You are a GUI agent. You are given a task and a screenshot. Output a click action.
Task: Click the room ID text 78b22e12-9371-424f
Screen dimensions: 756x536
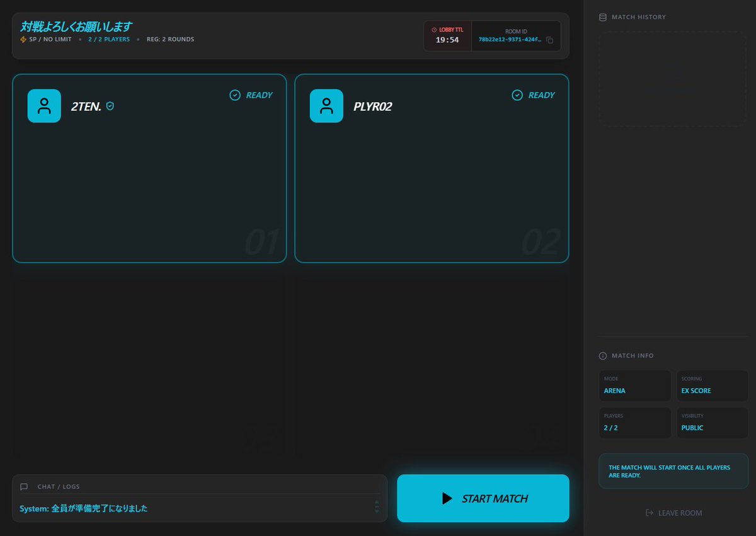(510, 39)
